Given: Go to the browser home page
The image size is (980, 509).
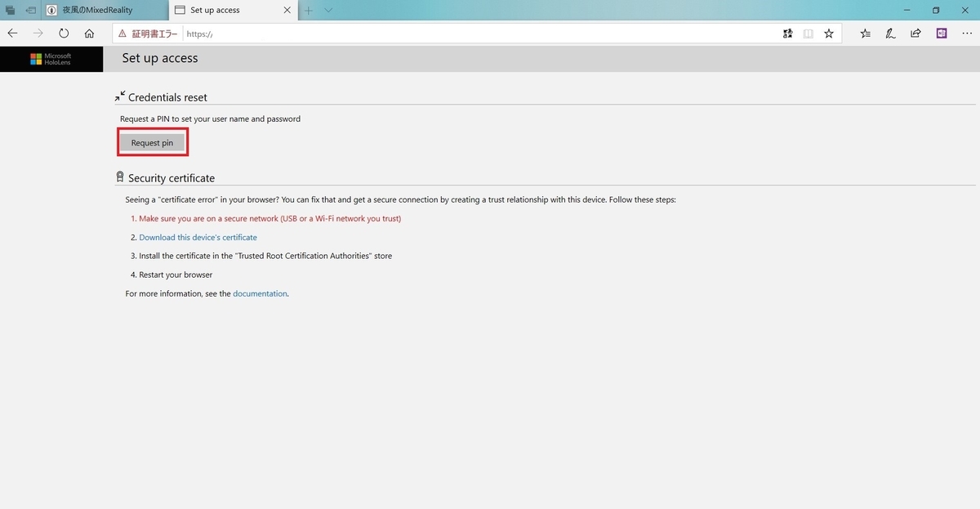Looking at the screenshot, I should click(90, 33).
